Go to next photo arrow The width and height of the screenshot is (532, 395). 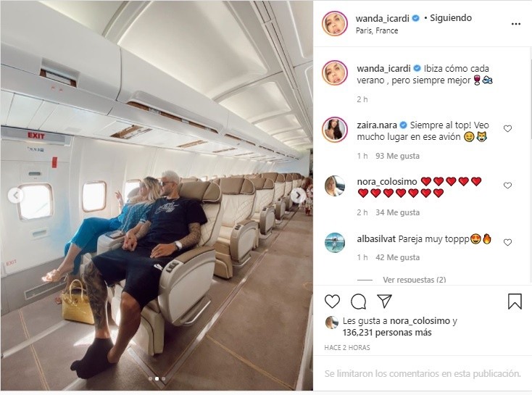point(298,196)
